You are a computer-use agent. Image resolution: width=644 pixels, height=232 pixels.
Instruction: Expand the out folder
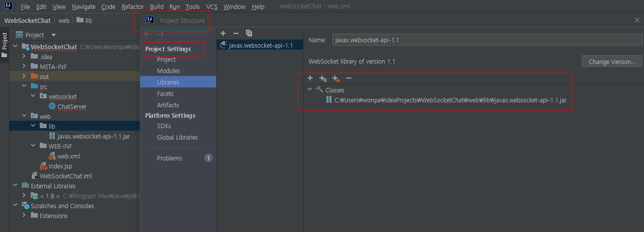24,77
